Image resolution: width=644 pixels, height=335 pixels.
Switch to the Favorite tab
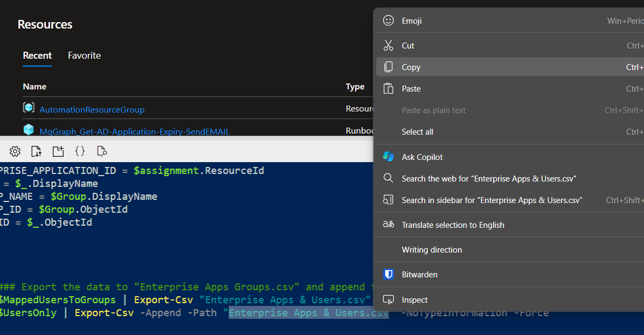pos(84,55)
